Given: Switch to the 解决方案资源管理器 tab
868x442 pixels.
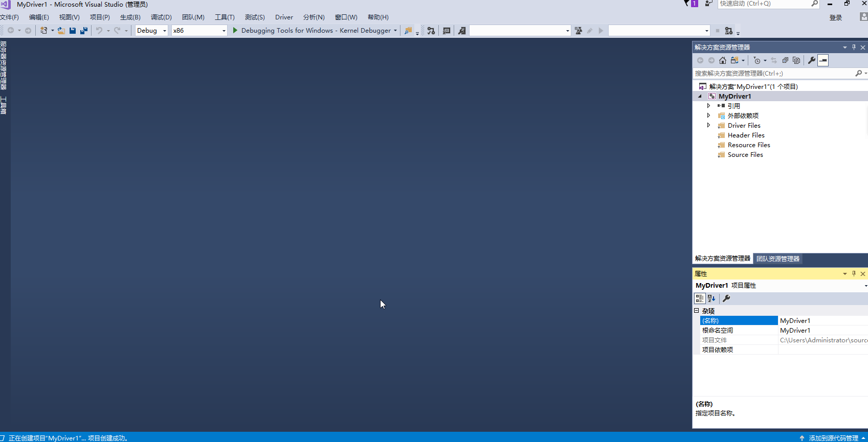Looking at the screenshot, I should [722, 259].
